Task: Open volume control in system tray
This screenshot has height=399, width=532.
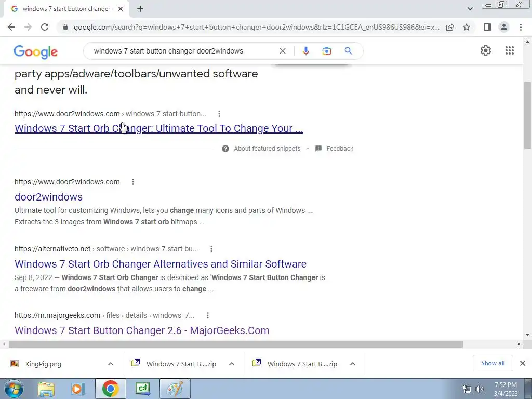Action: [x=480, y=389]
